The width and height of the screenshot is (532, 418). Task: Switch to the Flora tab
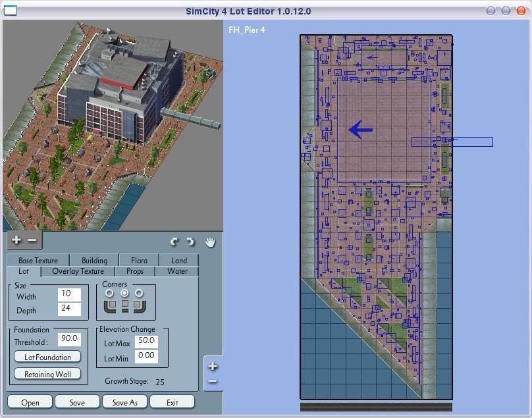point(139,260)
